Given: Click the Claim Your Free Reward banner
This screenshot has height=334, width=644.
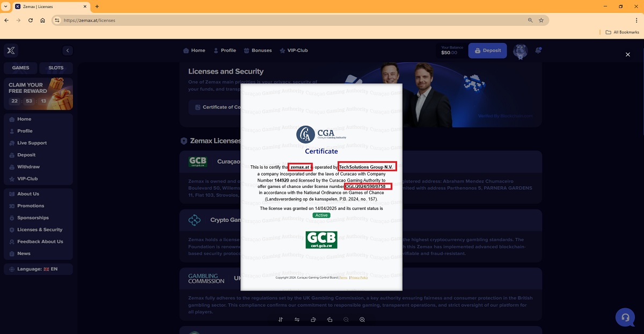Looking at the screenshot, I should (38, 93).
